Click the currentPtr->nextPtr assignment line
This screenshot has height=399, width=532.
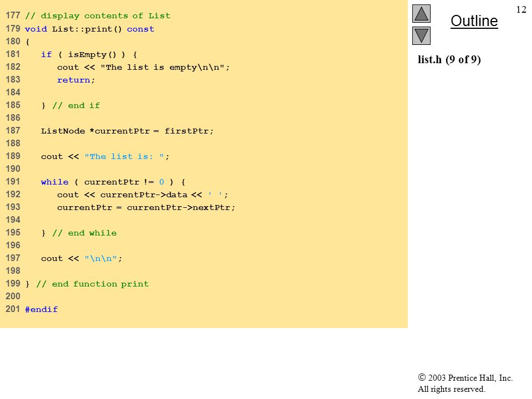click(x=146, y=207)
